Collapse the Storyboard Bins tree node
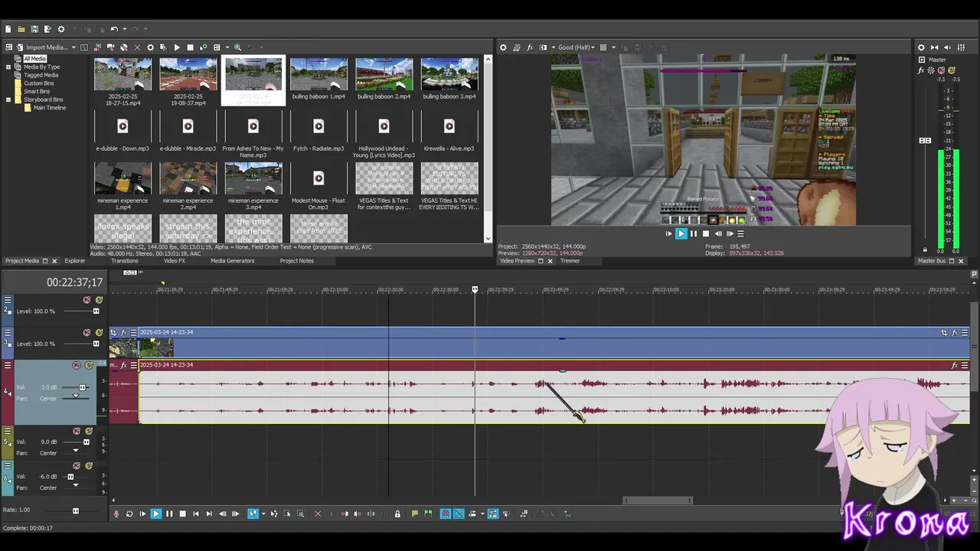The width and height of the screenshot is (980, 551). (x=8, y=99)
